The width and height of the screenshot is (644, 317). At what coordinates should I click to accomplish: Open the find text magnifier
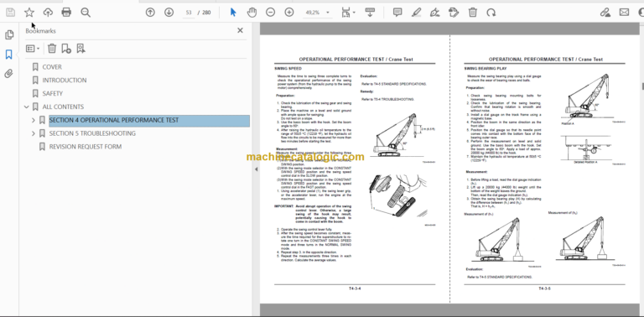coord(86,13)
